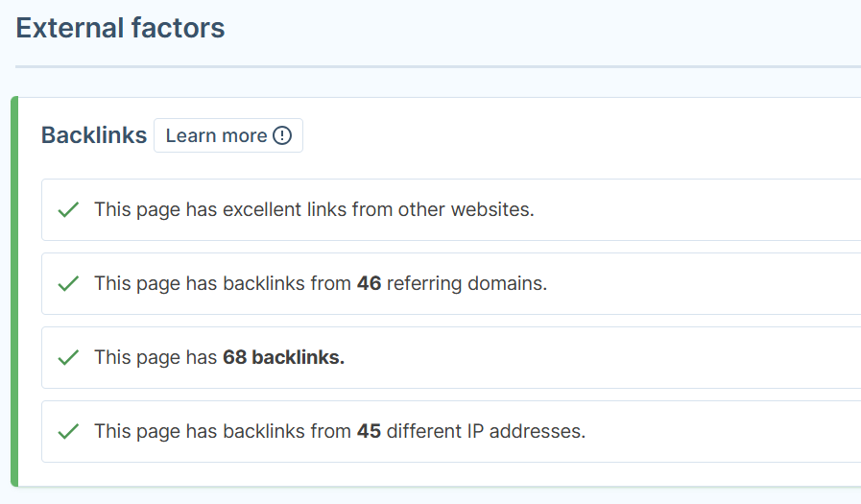The width and height of the screenshot is (861, 504).
Task: Click the External factors heading
Action: [120, 28]
